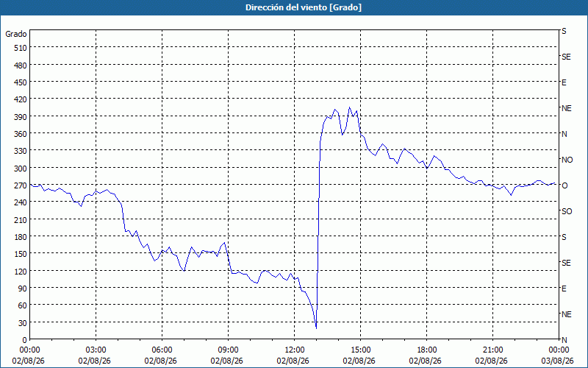The image size is (588, 368).
Task: Click the 02/08/26 date under 06:00
Action: [x=162, y=361]
